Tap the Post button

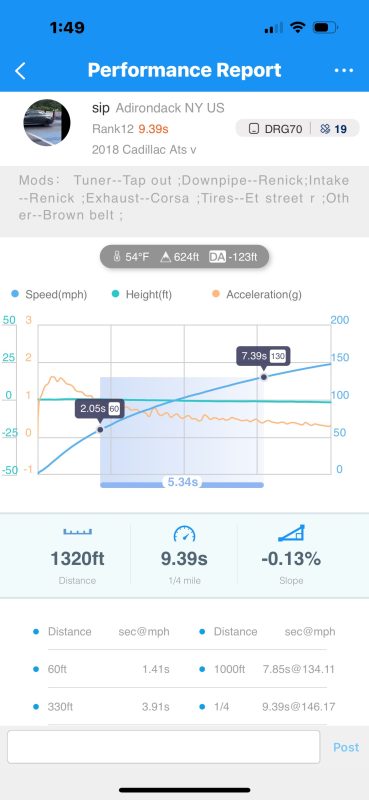[x=346, y=747]
